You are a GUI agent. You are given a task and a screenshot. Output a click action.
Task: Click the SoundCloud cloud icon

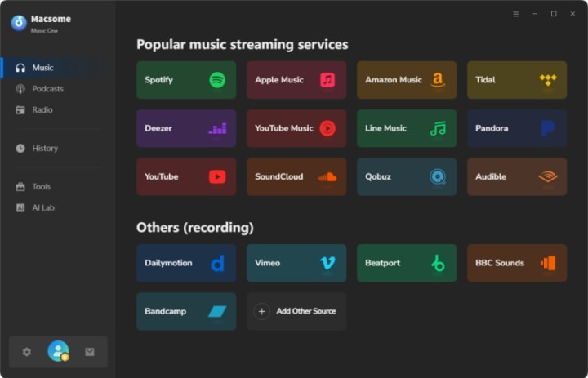(327, 176)
